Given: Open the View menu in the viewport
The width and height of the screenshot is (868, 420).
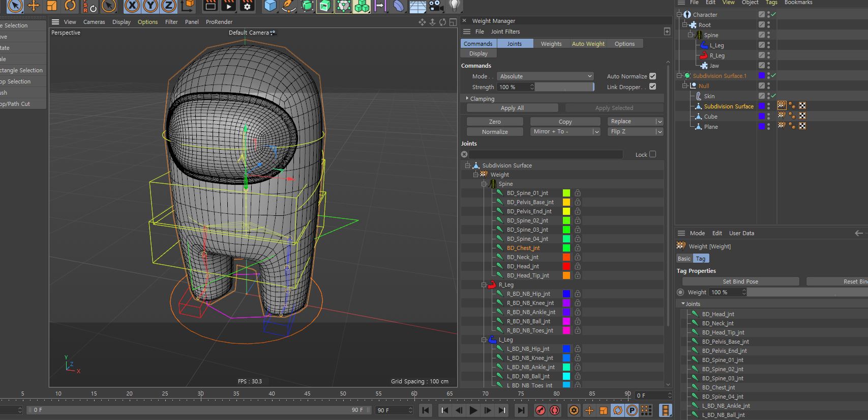Looking at the screenshot, I should point(70,22).
